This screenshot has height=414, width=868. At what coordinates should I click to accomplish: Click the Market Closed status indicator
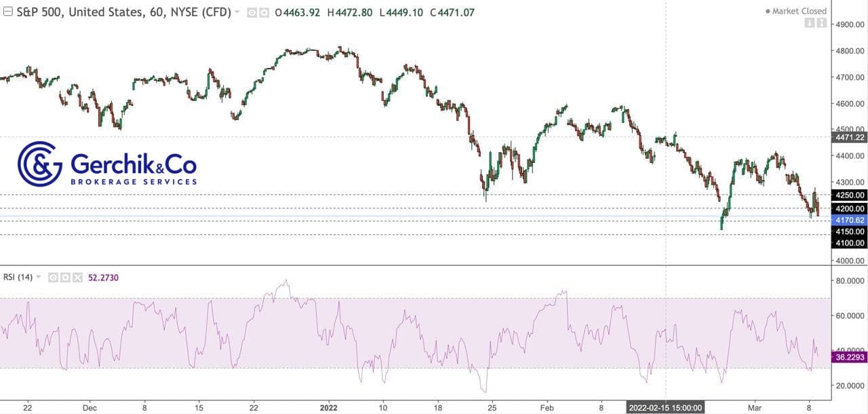pyautogui.click(x=796, y=11)
